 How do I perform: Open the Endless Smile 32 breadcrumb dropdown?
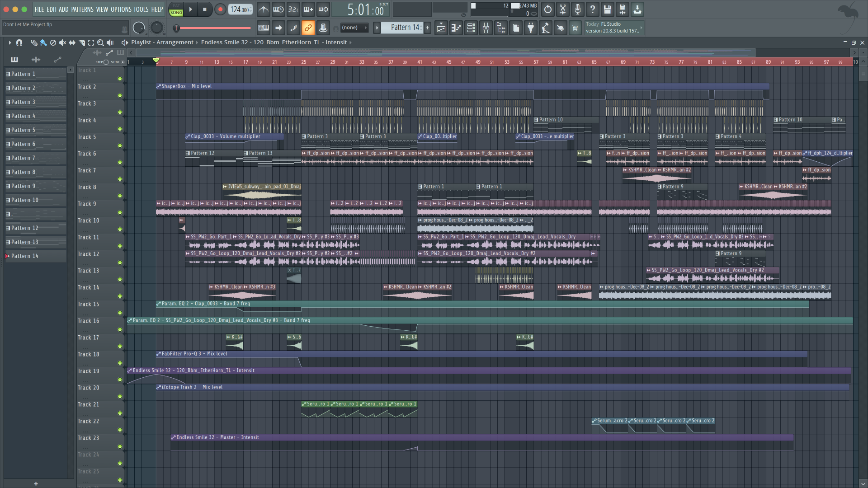click(274, 42)
